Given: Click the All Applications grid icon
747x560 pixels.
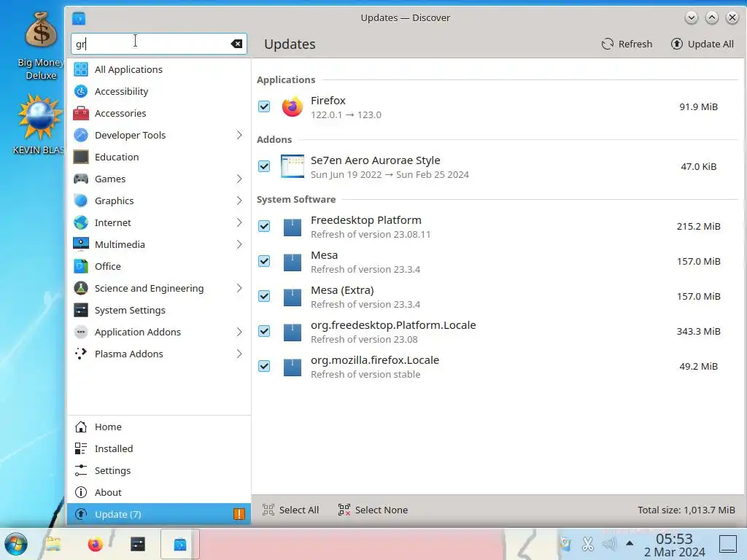Looking at the screenshot, I should (81, 69).
